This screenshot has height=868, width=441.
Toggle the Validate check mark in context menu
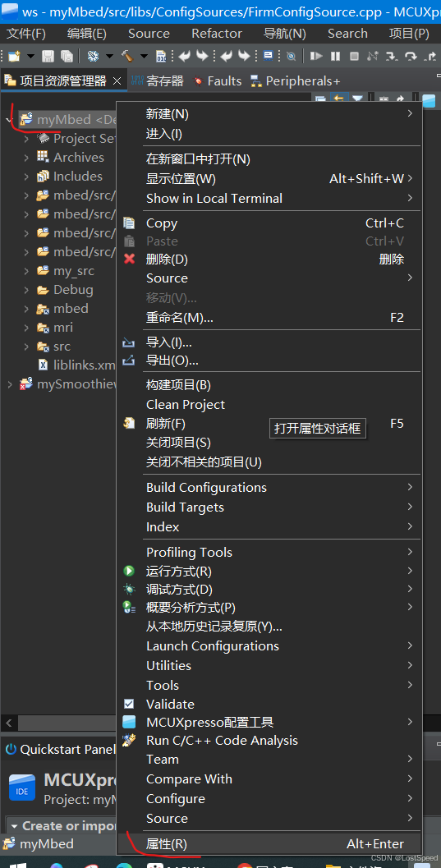pyautogui.click(x=129, y=704)
